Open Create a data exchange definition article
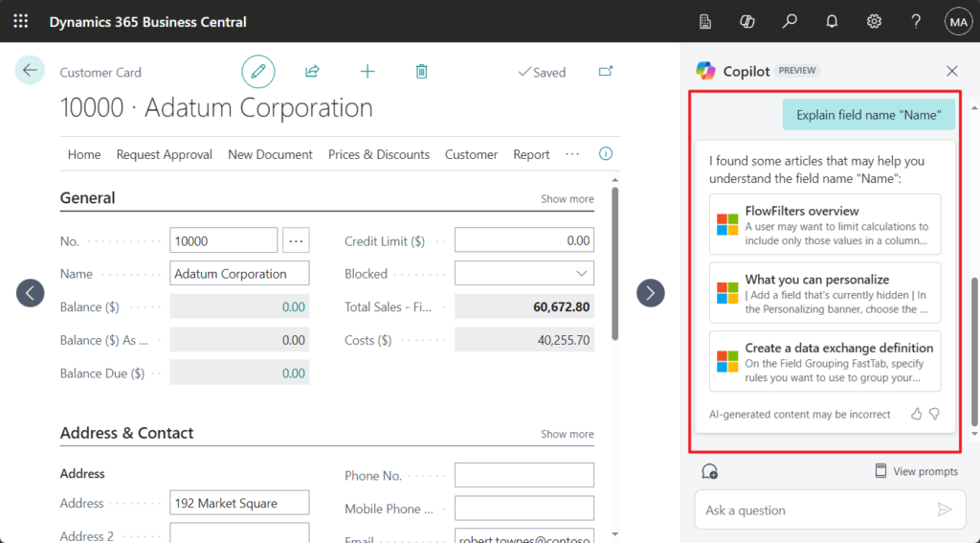The height and width of the screenshot is (543, 980). tap(825, 361)
